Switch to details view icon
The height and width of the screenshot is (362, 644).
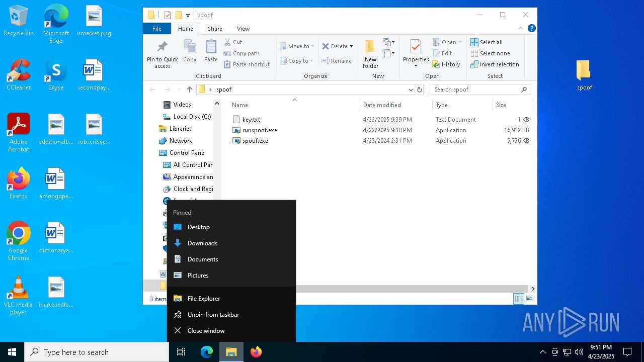tap(519, 299)
